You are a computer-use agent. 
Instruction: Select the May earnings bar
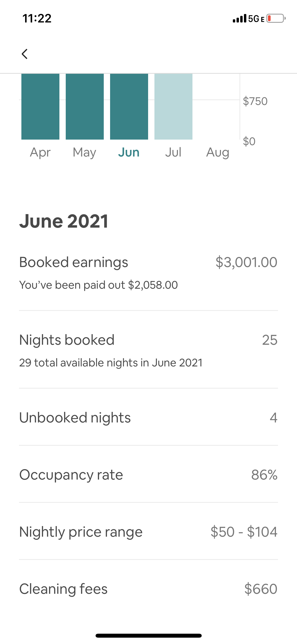tap(85, 107)
